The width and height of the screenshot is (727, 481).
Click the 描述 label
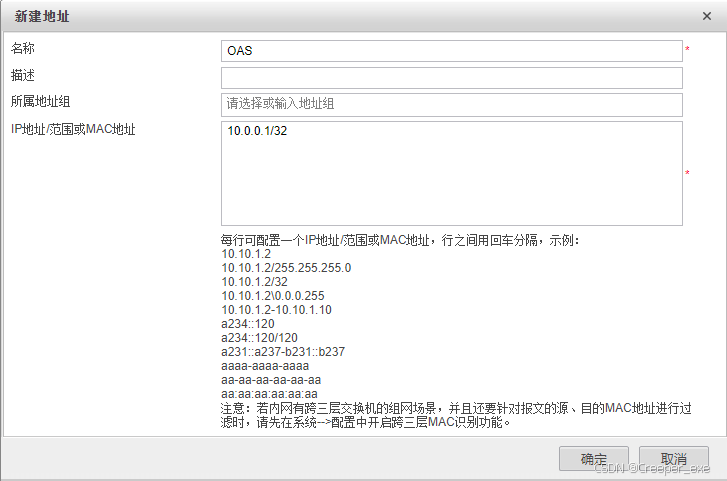point(23,75)
